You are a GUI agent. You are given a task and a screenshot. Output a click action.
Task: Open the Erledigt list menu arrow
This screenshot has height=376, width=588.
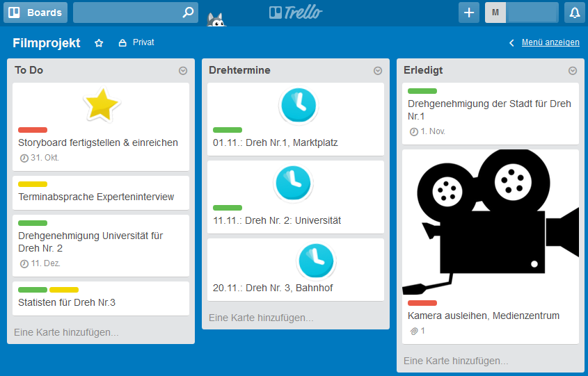573,71
